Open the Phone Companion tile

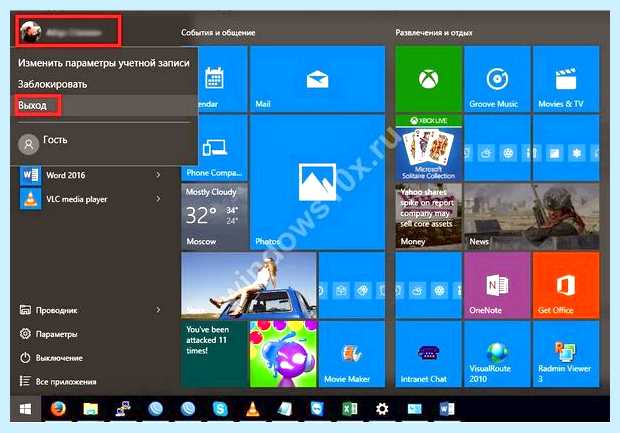pyautogui.click(x=214, y=148)
